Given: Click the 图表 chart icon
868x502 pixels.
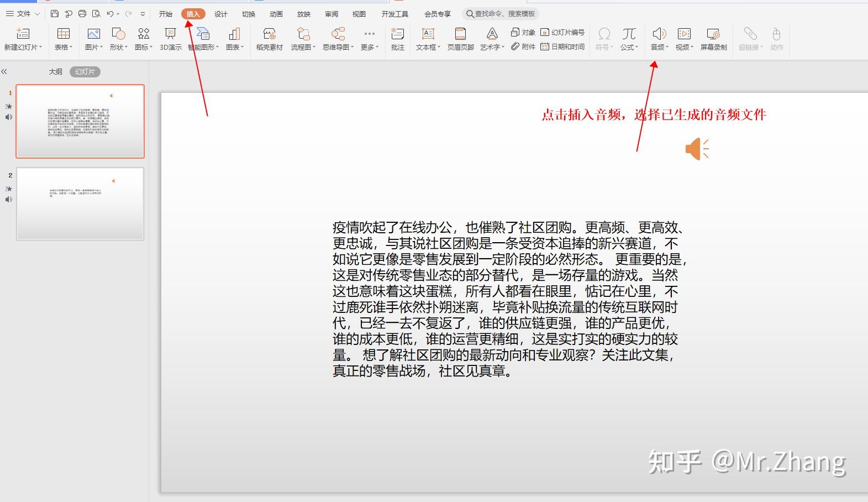Looking at the screenshot, I should tap(234, 34).
